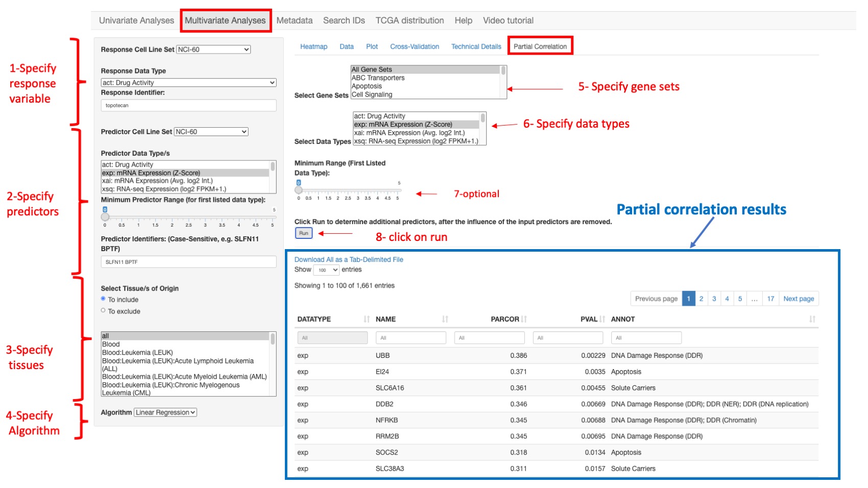The width and height of the screenshot is (868, 488).
Task: Sort table by PARCOR value
Action: coord(524,319)
